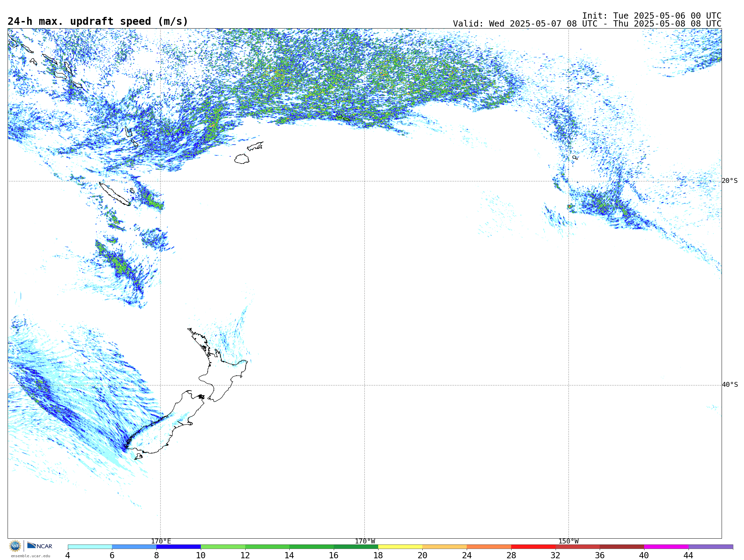Image resolution: width=744 pixels, height=560 pixels.
Task: Click the 20°S latitude label
Action: pyautogui.click(x=730, y=181)
